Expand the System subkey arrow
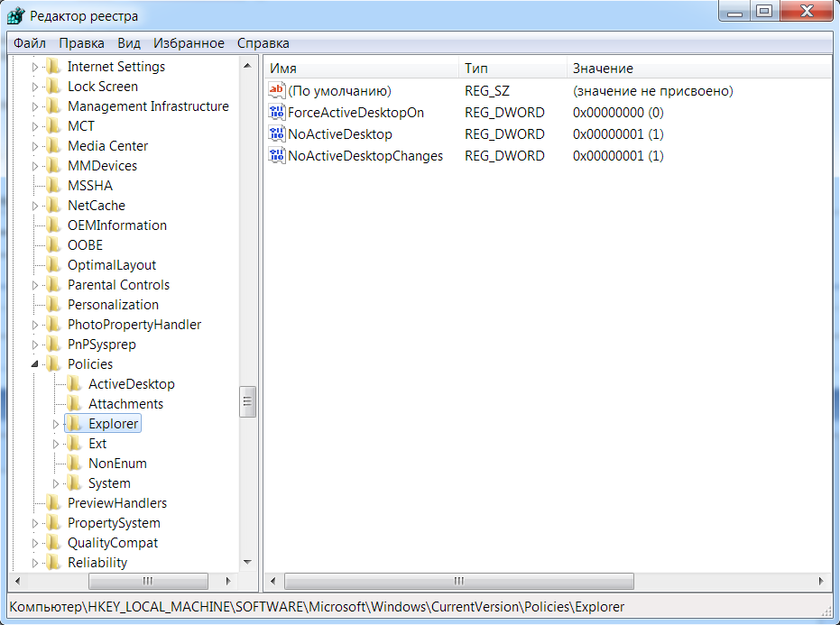This screenshot has width=840, height=625. [x=56, y=483]
